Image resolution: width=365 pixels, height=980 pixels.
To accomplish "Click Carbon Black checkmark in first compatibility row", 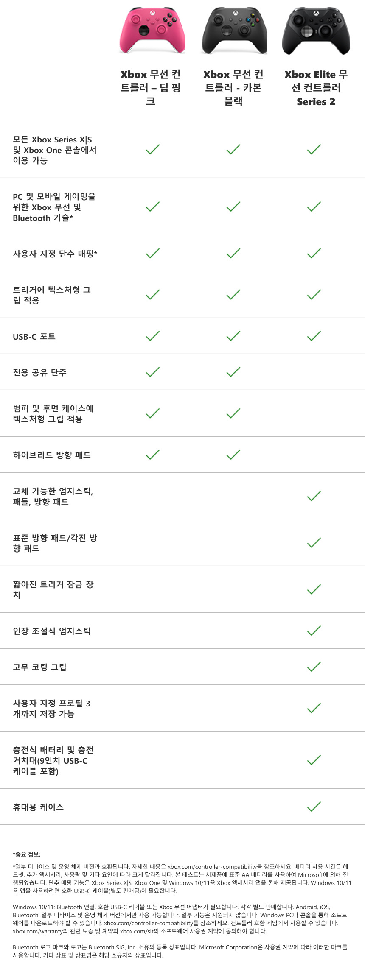I will (233, 149).
